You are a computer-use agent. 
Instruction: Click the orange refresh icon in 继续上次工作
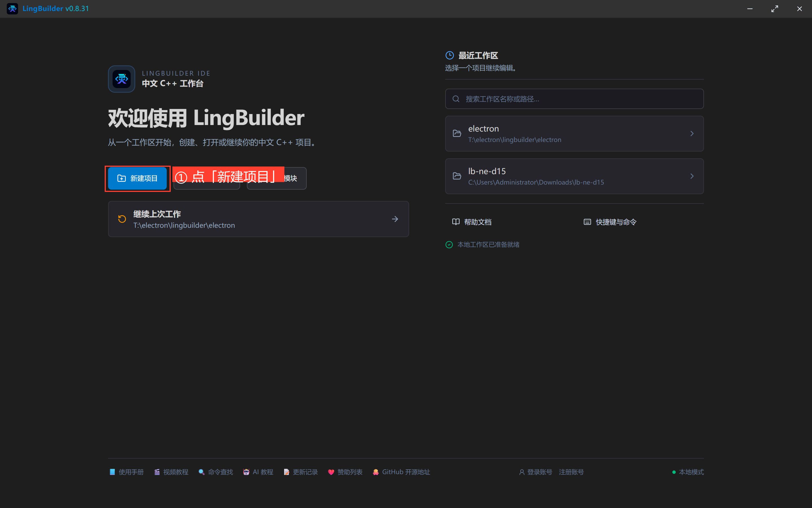coord(122,219)
